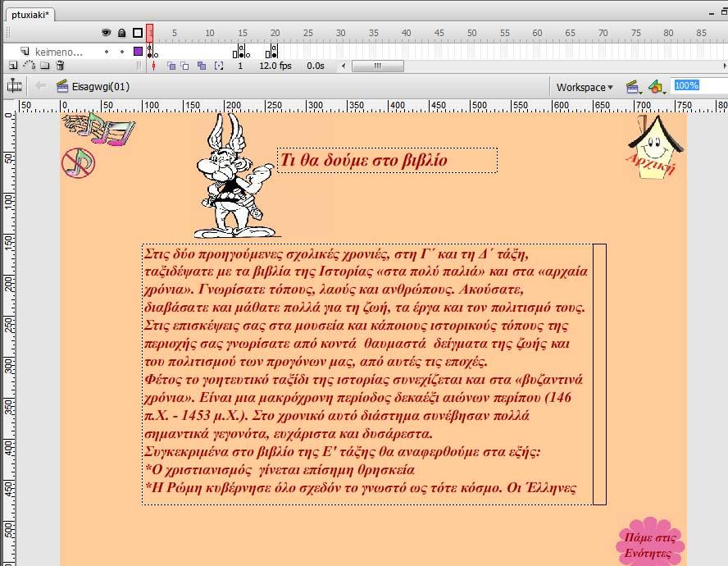Click the Insert Layer Folder icon
Image resolution: width=728 pixels, height=566 pixels.
pyautogui.click(x=45, y=66)
